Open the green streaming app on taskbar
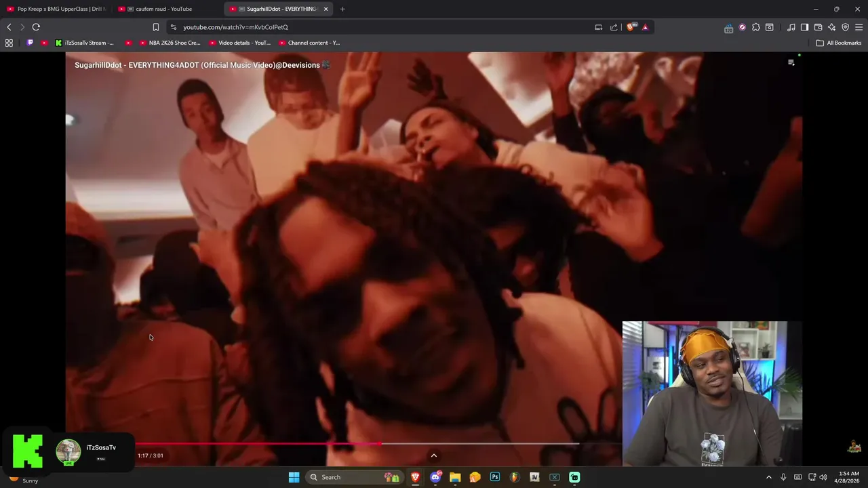 point(574,477)
